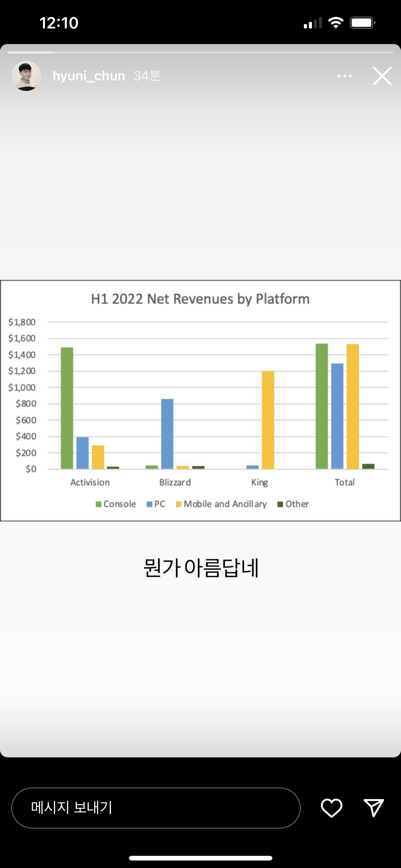Click the caption text 뭔가 아름답네

[201, 568]
